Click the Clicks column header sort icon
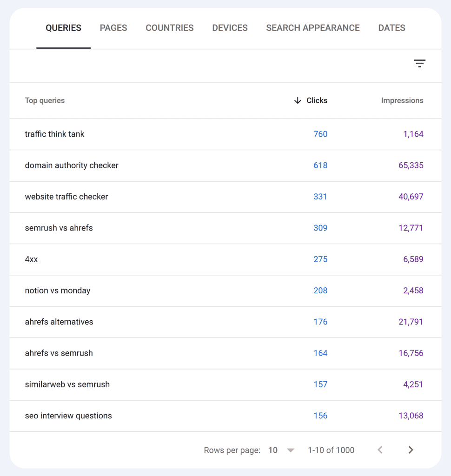 click(x=297, y=100)
